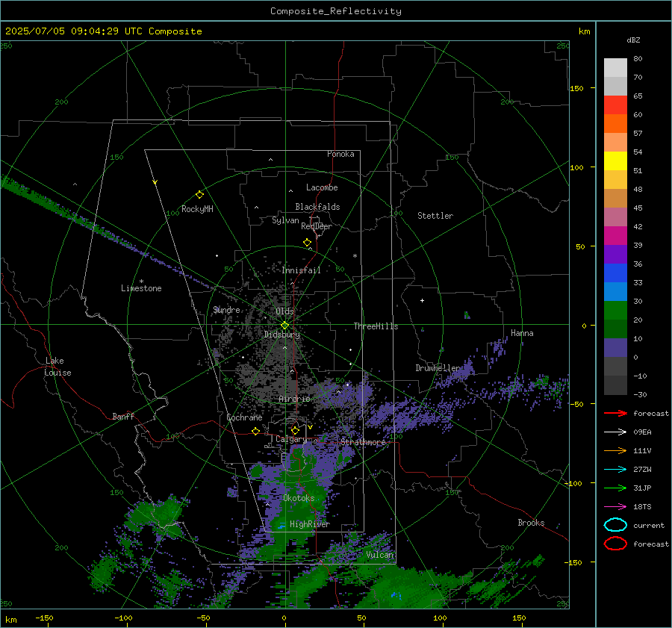Click the Sylvan label on the map
This screenshot has width=672, height=628.
tap(285, 220)
